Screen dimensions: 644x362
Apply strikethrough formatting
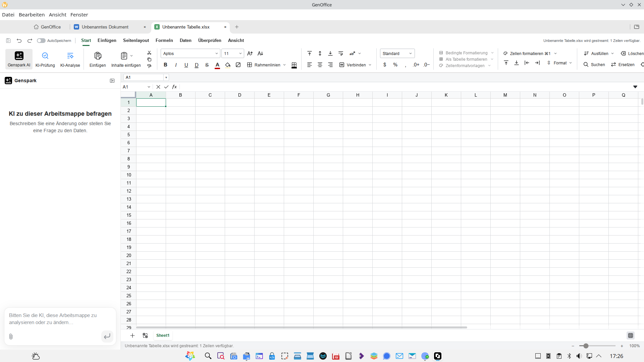207,65
